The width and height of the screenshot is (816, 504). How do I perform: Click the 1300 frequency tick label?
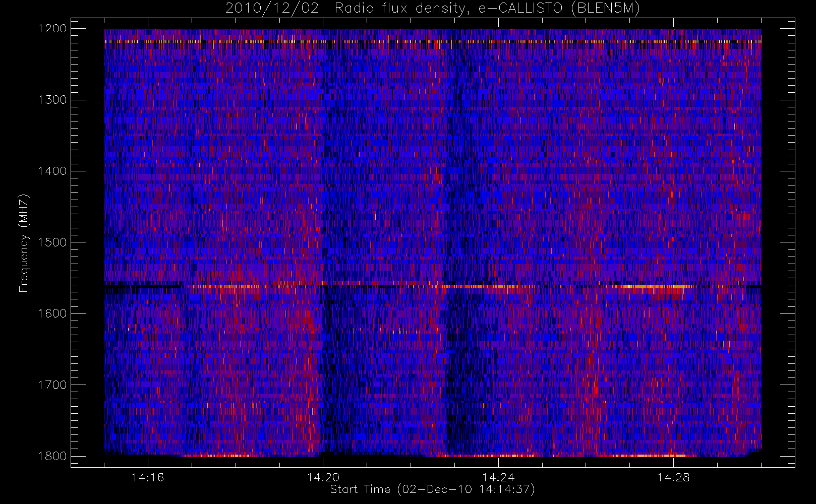[x=52, y=100]
